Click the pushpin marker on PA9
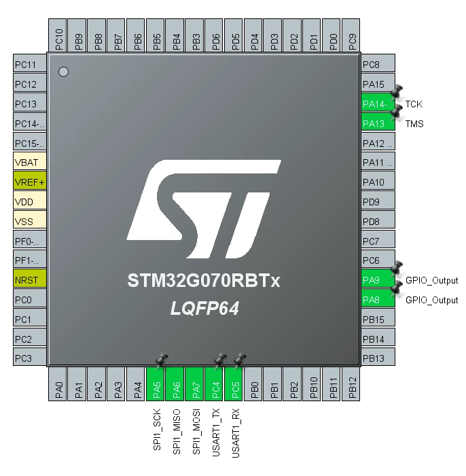 [396, 268]
